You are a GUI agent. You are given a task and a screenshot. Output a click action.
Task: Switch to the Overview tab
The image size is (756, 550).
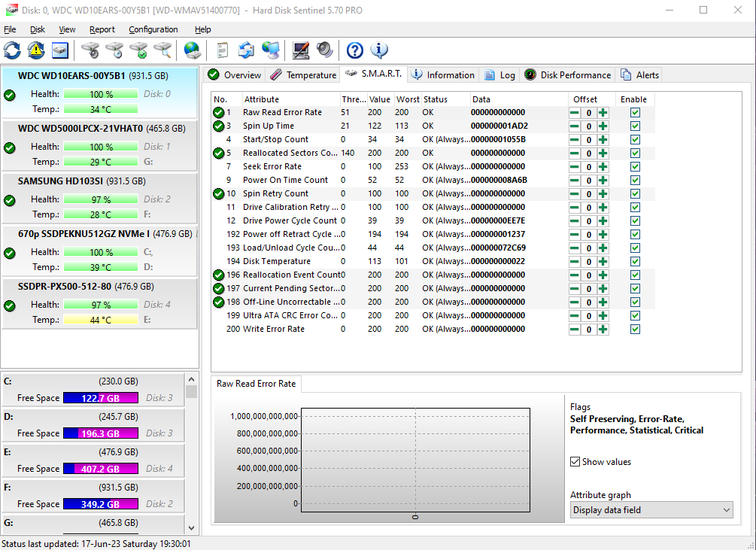click(x=234, y=75)
